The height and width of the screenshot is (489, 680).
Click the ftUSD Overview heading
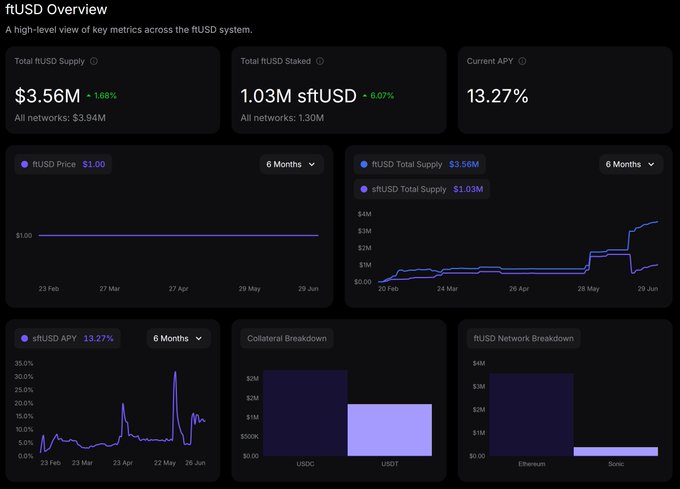click(x=56, y=9)
